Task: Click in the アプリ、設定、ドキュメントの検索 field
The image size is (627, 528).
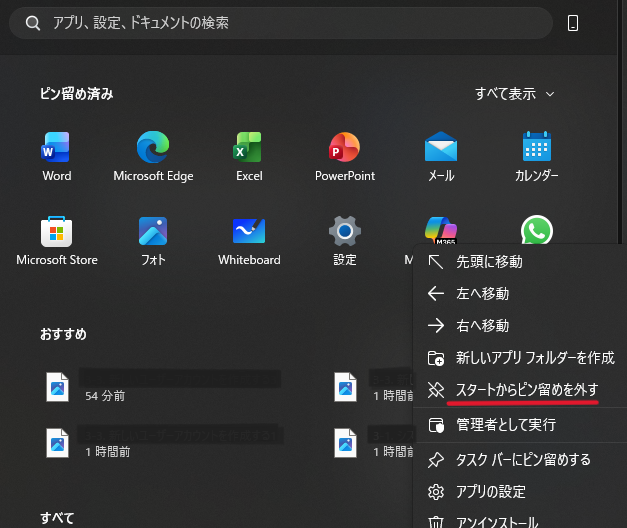Action: (281, 23)
